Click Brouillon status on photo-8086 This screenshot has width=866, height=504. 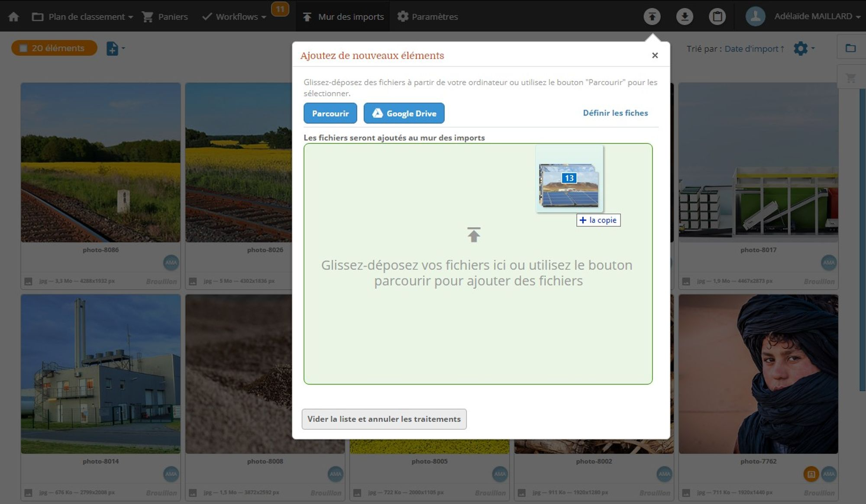pyautogui.click(x=162, y=281)
